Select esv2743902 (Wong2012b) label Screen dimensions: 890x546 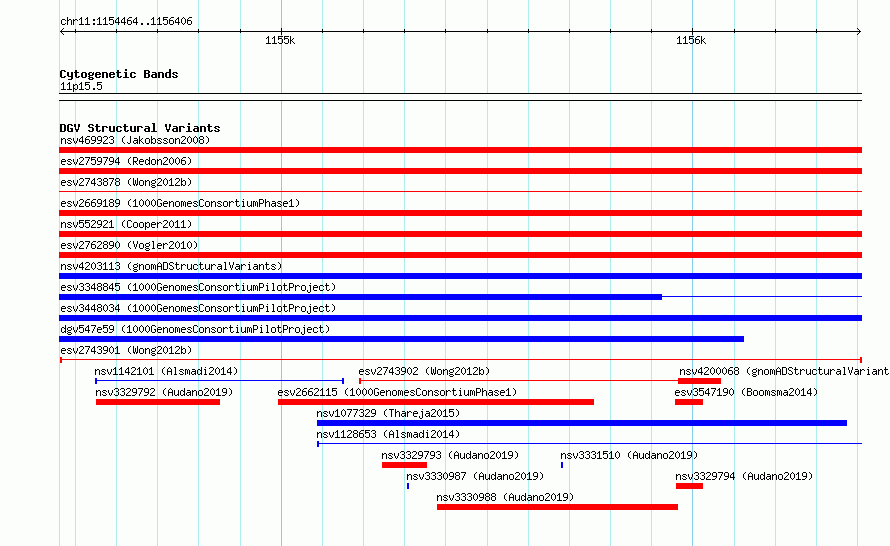click(x=424, y=371)
